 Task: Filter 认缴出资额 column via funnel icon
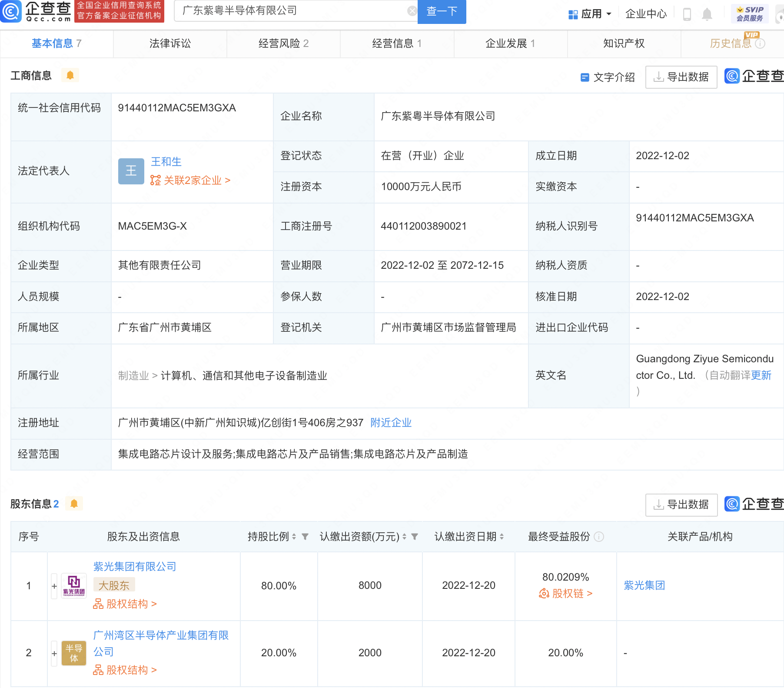click(415, 537)
